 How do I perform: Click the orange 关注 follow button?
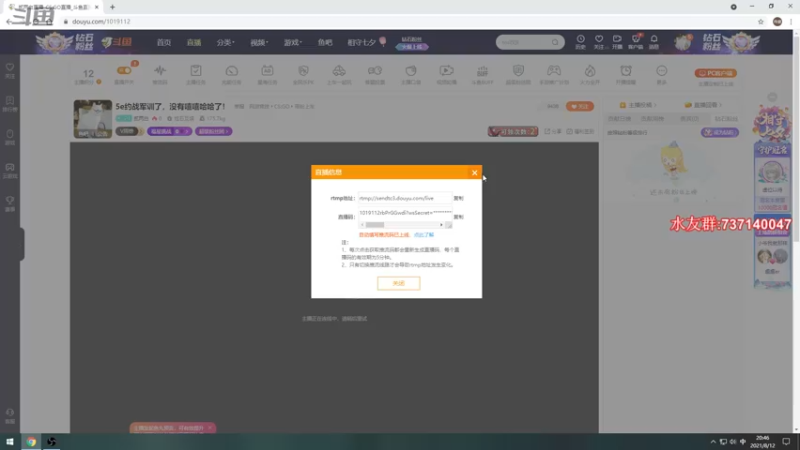[580, 106]
